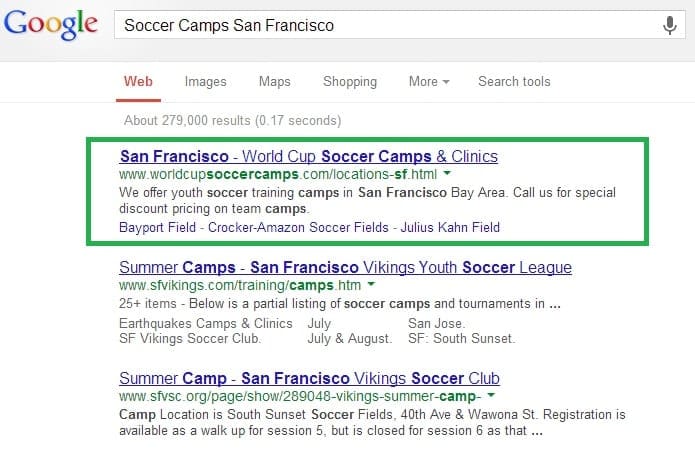
Task: Expand the More dropdown menu
Action: click(429, 82)
